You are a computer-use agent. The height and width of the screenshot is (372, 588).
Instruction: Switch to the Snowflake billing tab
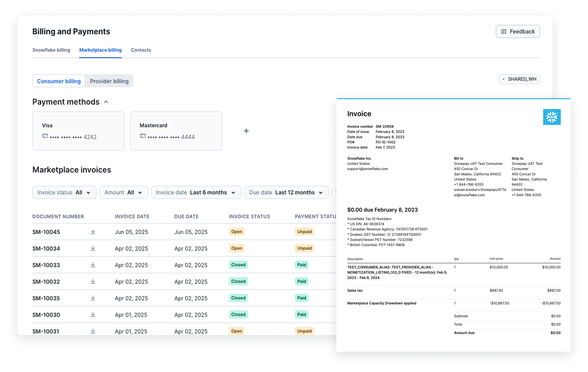click(51, 50)
